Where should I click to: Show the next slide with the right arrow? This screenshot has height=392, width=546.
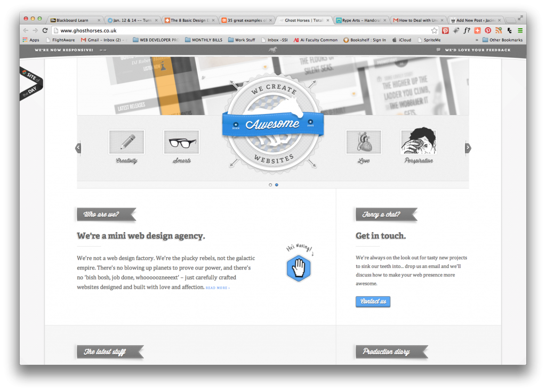(468, 148)
